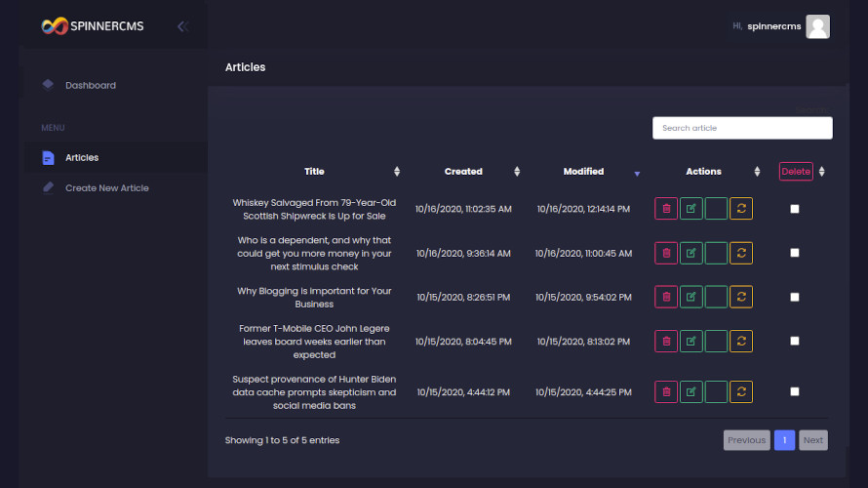
Task: Open Create New Article menu item
Action: point(107,188)
